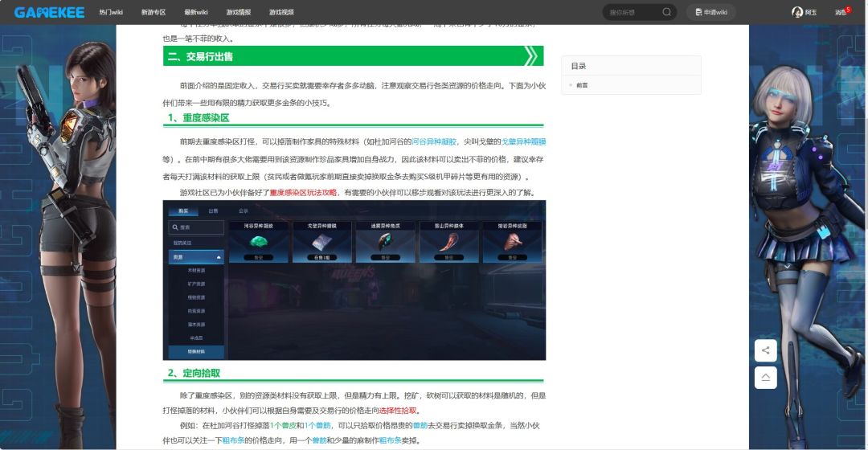Select 半成品 subcategory
Image resolution: width=868 pixels, height=450 pixels.
pyautogui.click(x=197, y=337)
